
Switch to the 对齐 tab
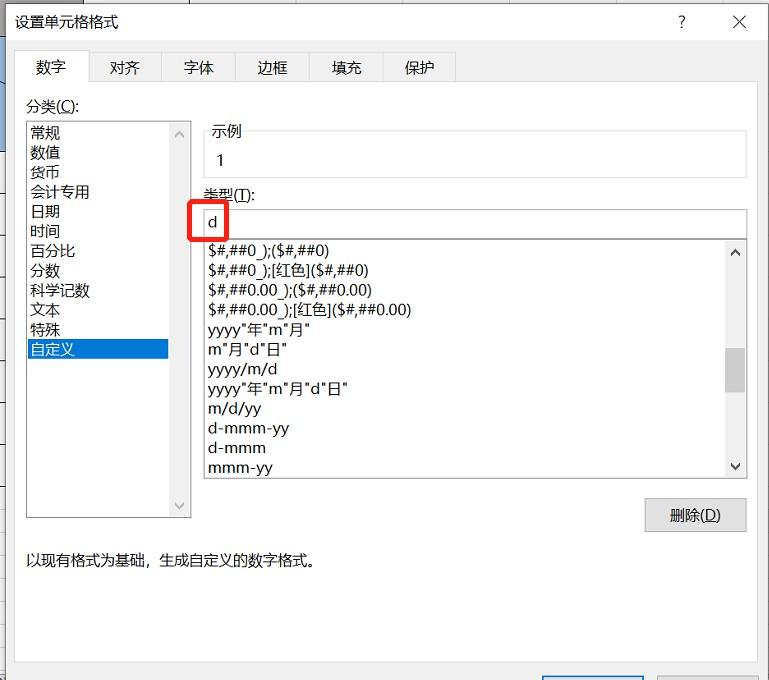pyautogui.click(x=125, y=68)
